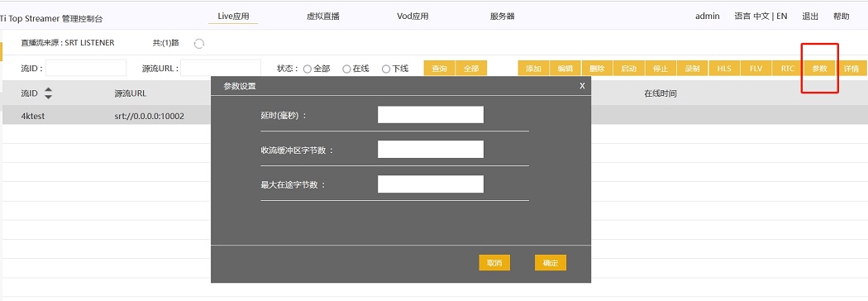This screenshot has width=868, height=301.
Task: Select the 全部 status radio button
Action: point(308,69)
